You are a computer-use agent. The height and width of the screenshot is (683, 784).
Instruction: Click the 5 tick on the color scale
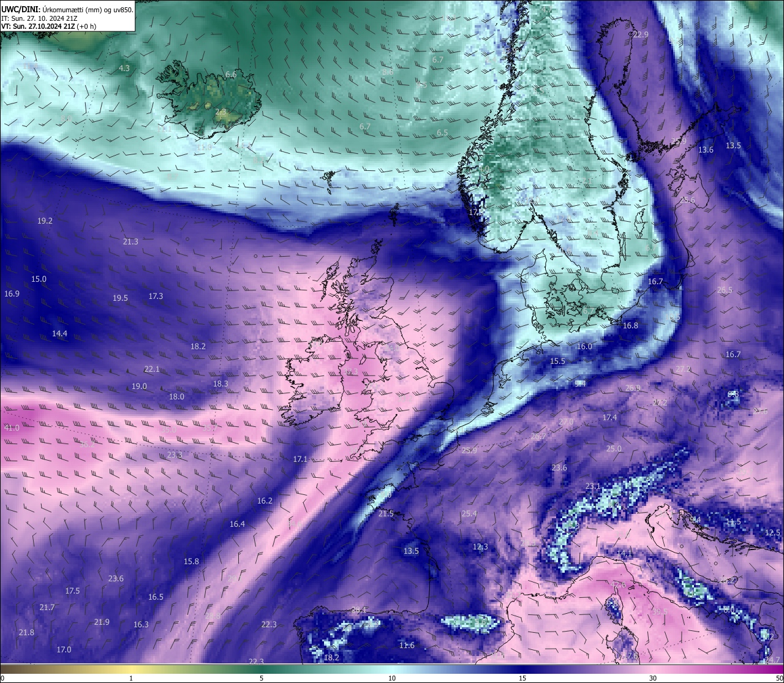click(262, 678)
